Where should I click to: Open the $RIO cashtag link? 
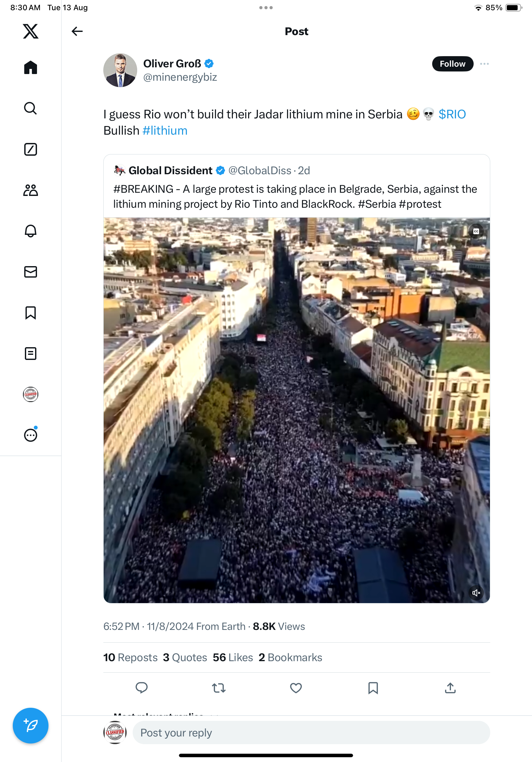coord(452,114)
